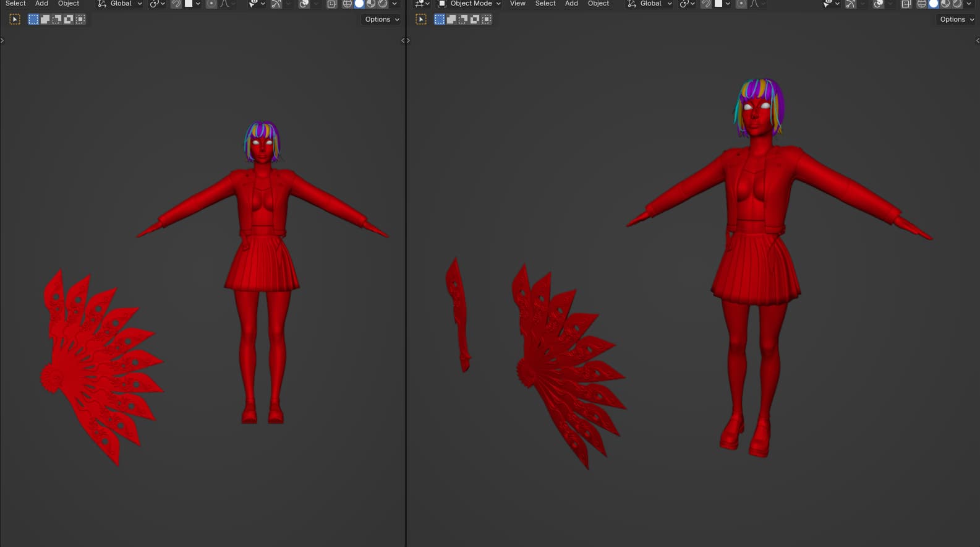Viewport: 980px width, 547px height.
Task: Open View menu in right viewport
Action: (518, 4)
